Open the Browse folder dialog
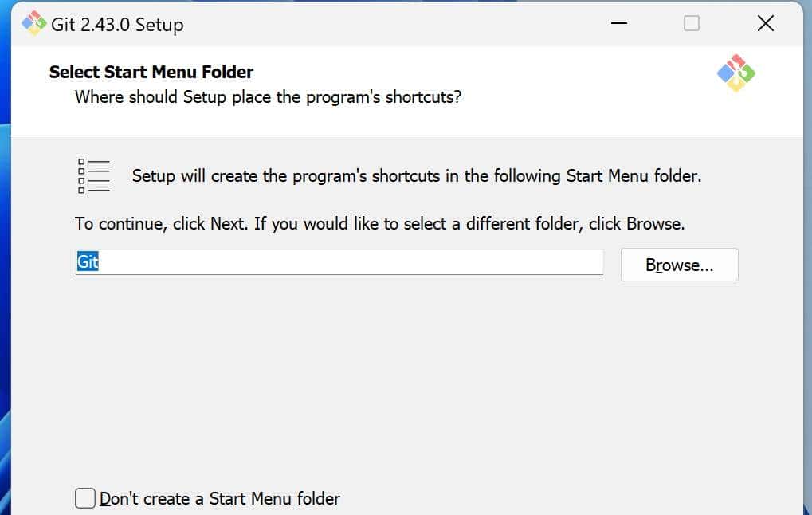The height and width of the screenshot is (515, 812). [679, 265]
